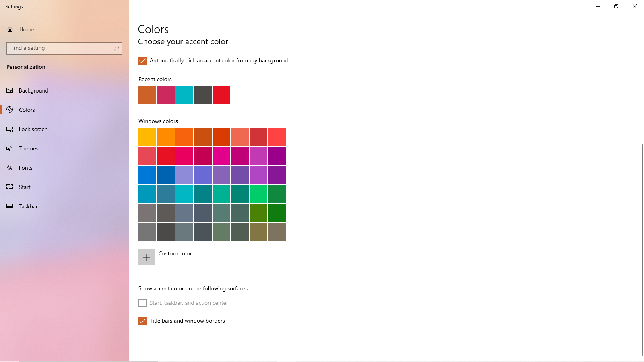
Task: Select the magenta pink Windows color
Action: pyautogui.click(x=221, y=156)
